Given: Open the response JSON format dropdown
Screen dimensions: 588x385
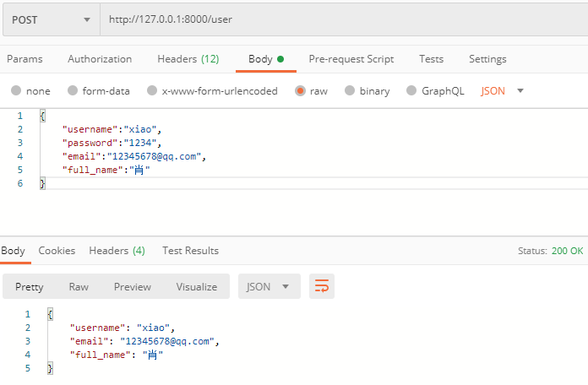Looking at the screenshot, I should 269,287.
